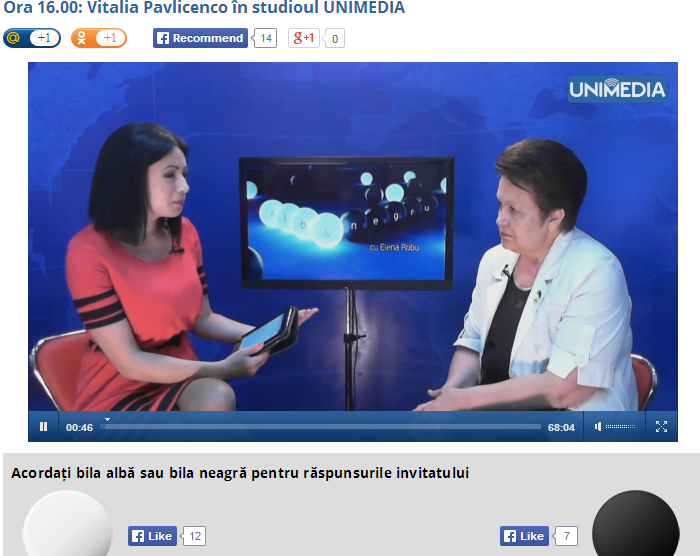Seek within the video progress bar
The width and height of the screenshot is (700, 556).
coord(321,427)
